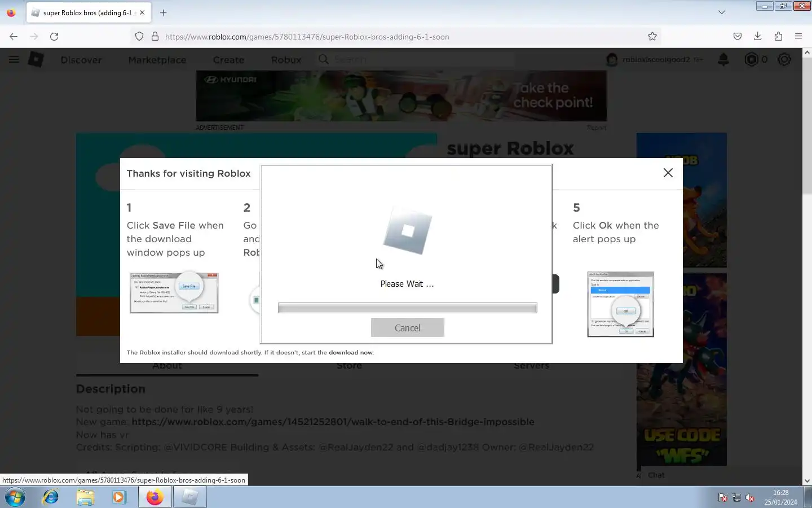
Task: Switch to the About tab
Action: point(167,366)
